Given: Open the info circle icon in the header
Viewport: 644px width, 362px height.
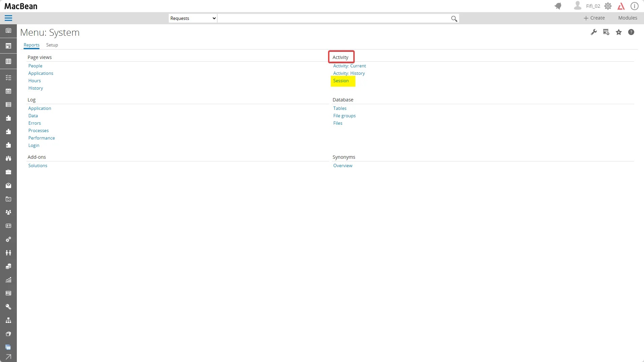Looking at the screenshot, I should click(635, 6).
